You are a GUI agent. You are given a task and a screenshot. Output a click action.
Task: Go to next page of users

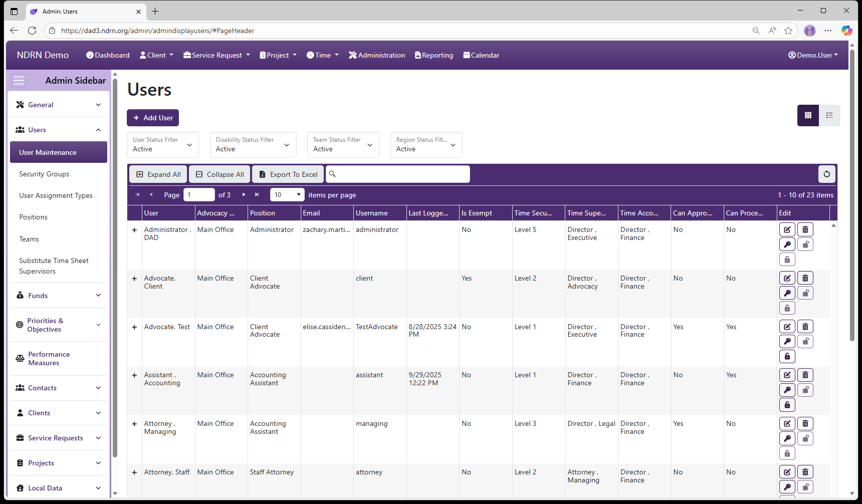click(244, 195)
